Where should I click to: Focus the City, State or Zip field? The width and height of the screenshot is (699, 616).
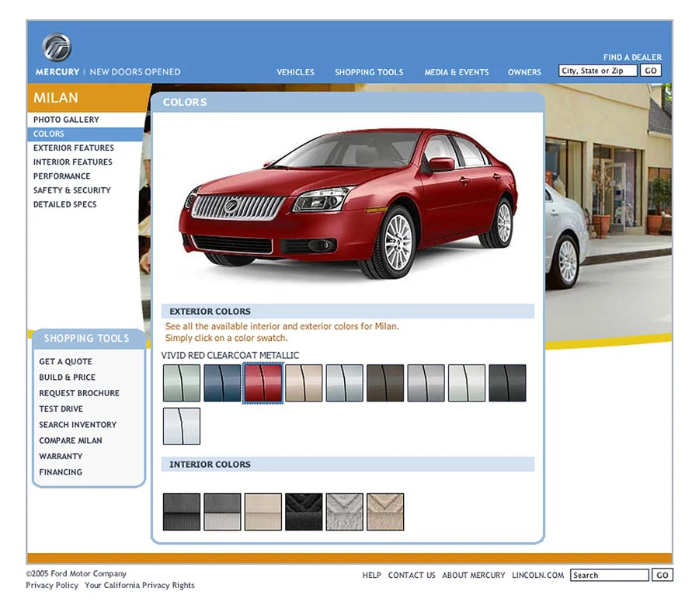coord(598,71)
